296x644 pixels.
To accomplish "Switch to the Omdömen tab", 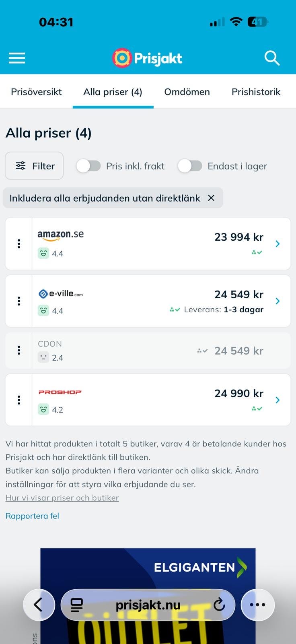I will [x=187, y=92].
